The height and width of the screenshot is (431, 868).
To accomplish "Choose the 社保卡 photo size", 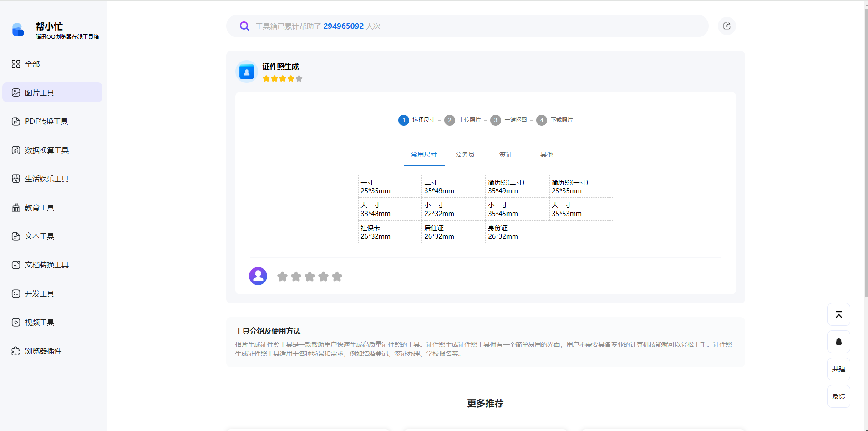I will coord(389,232).
